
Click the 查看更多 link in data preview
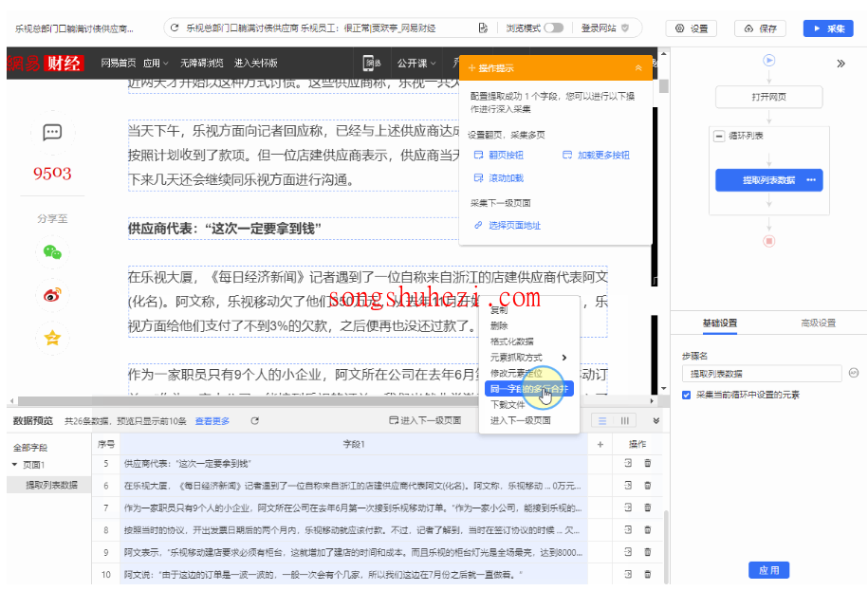[x=212, y=421]
